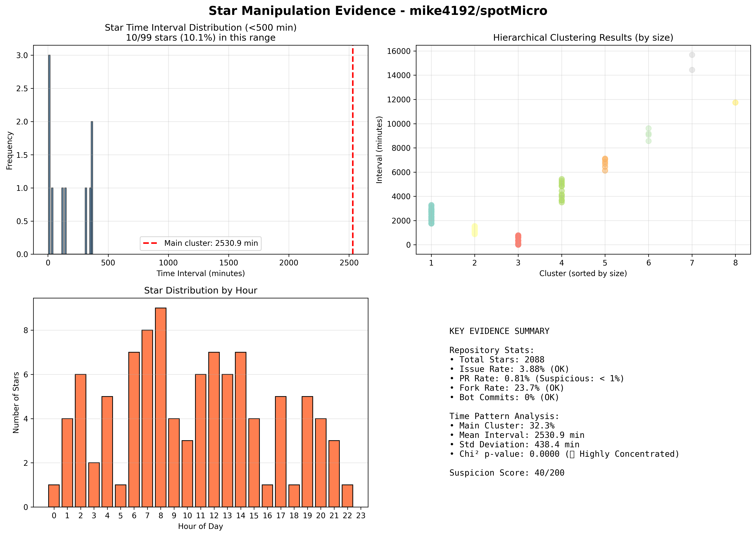Click the "Time Interval (minutes)" axis label

tap(201, 273)
